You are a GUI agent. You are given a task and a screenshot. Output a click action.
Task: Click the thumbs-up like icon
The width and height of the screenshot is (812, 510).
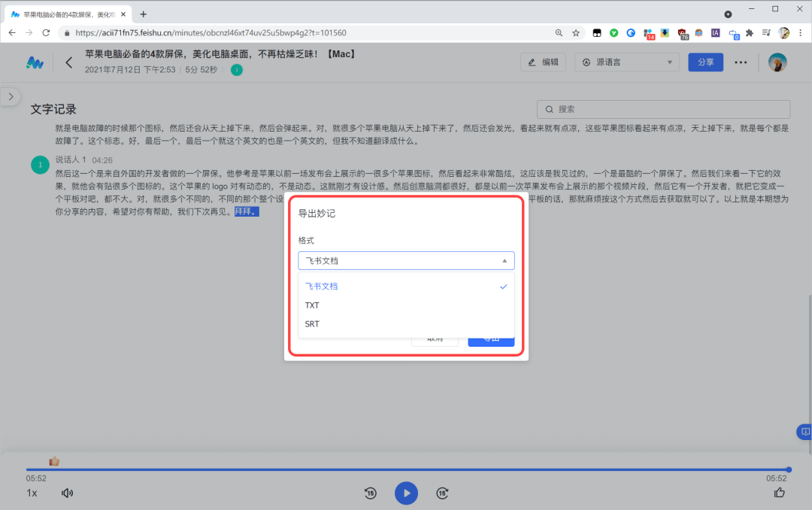click(x=780, y=493)
